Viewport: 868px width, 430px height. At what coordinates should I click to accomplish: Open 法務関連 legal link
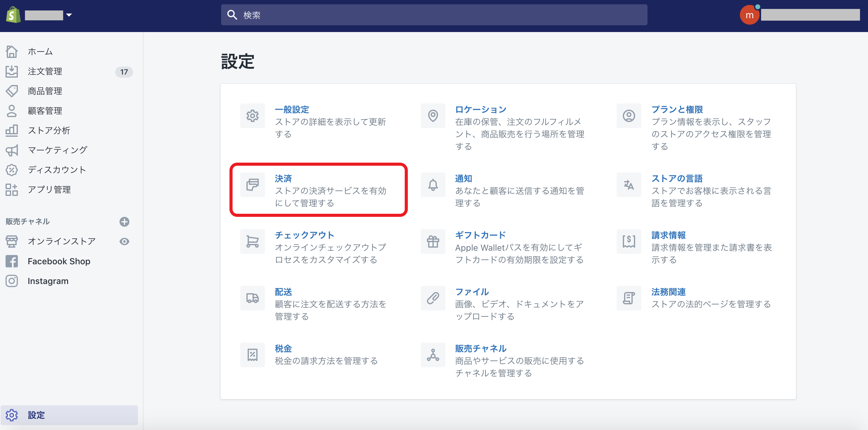coord(668,292)
